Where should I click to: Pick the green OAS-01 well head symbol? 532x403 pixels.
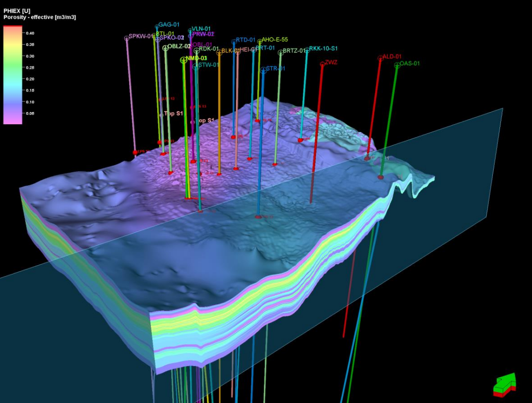click(x=397, y=65)
